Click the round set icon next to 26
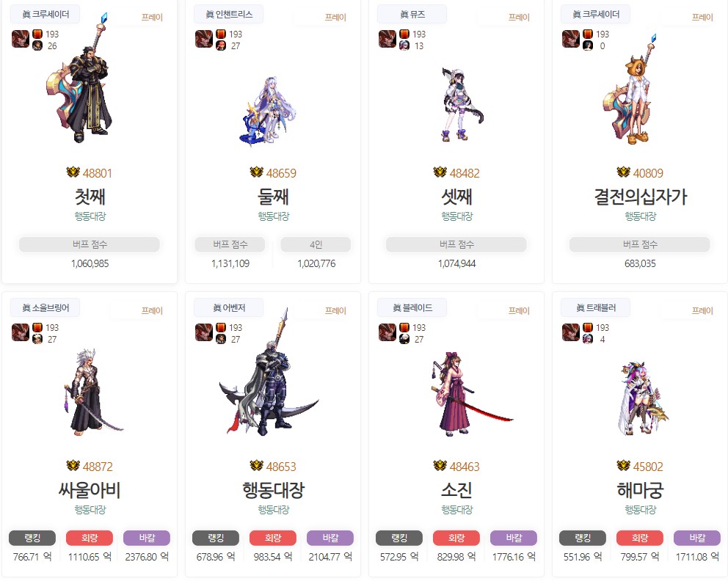 [x=37, y=45]
